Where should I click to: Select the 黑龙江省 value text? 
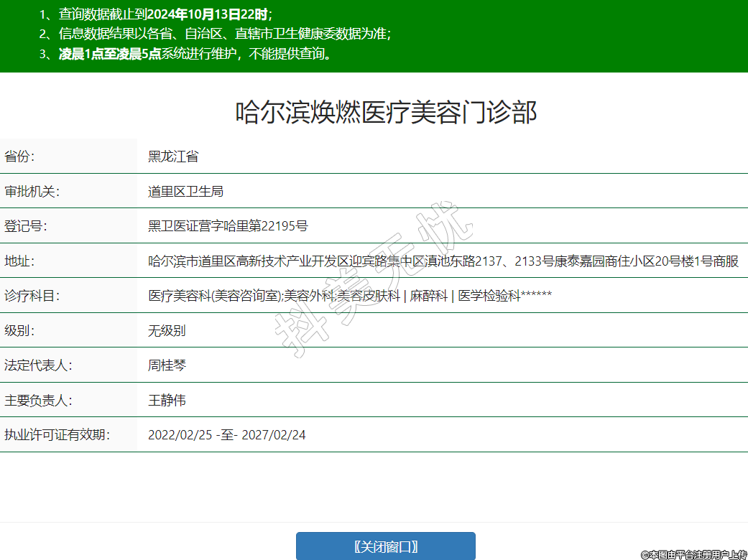173,156
